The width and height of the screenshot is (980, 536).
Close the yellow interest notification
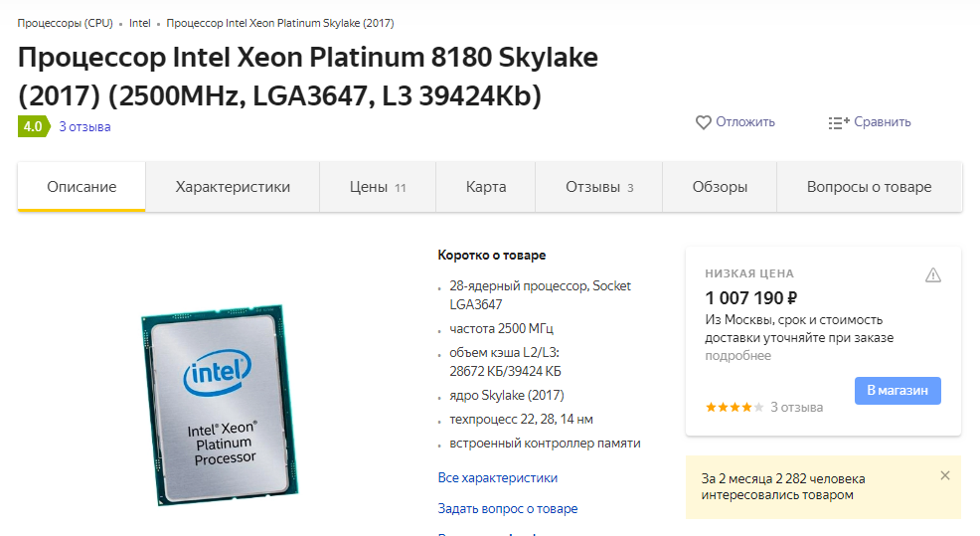[944, 475]
